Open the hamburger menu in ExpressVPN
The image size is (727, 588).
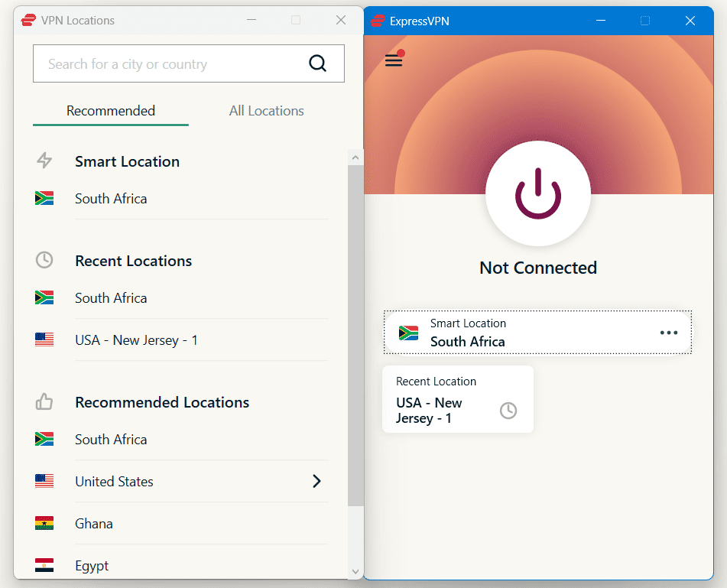(x=394, y=60)
